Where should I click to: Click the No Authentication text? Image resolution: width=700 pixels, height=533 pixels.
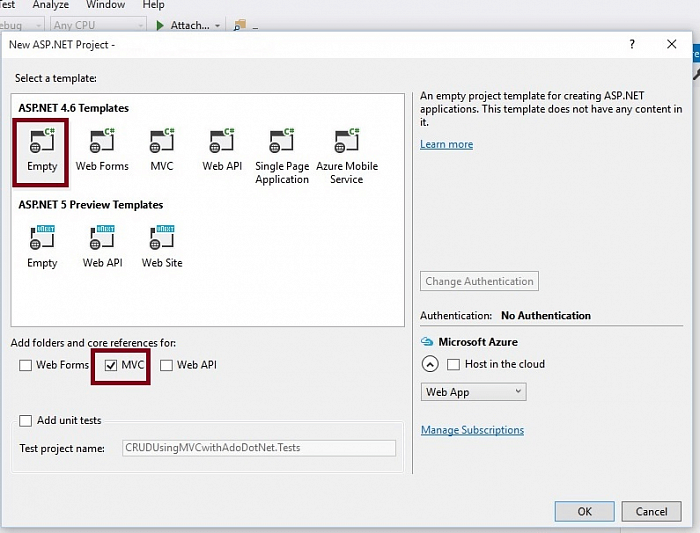click(546, 316)
